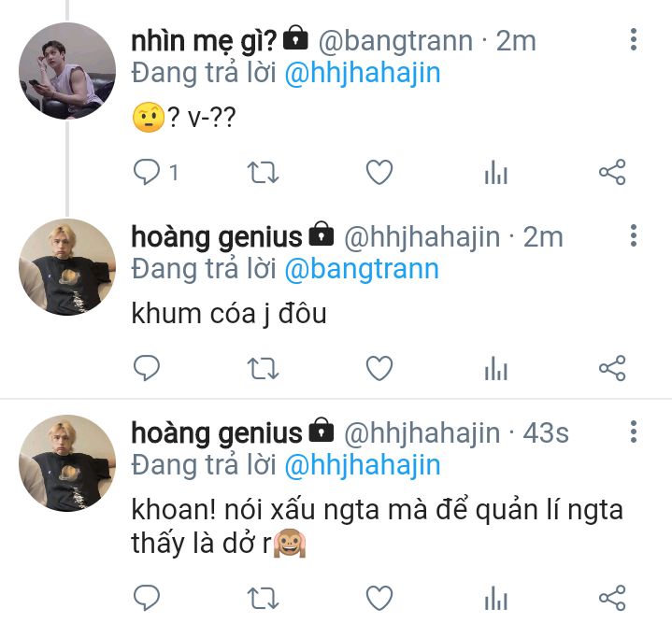Open overflow menu on the 43s tweet

click(634, 432)
